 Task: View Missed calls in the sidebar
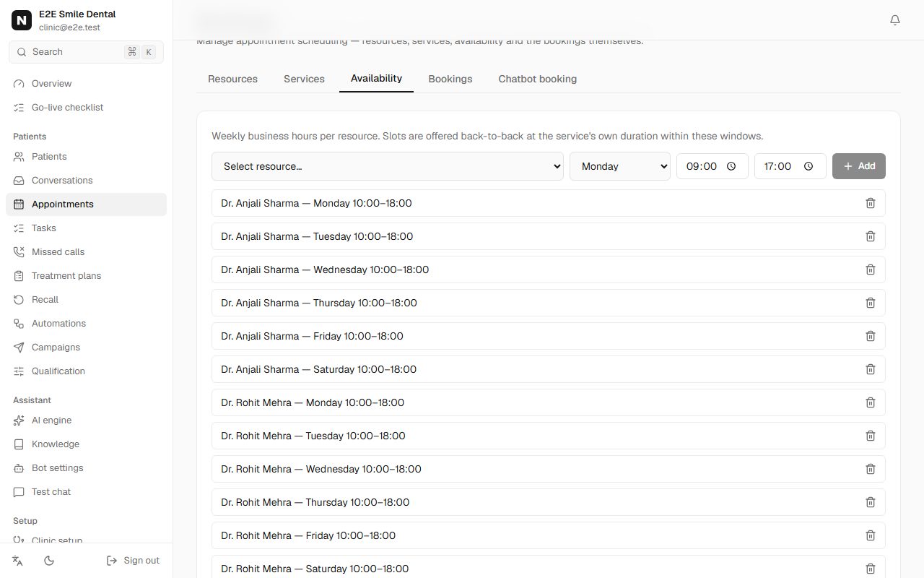click(x=86, y=252)
